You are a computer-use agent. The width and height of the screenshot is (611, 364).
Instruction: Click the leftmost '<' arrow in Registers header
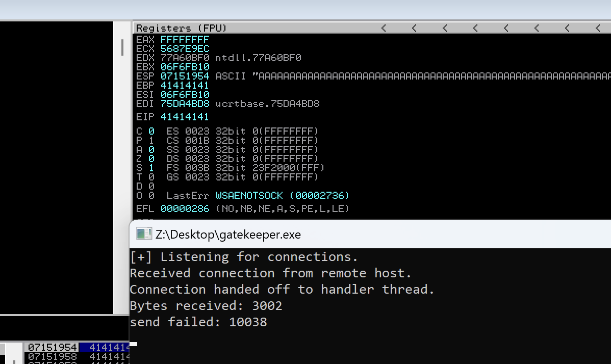click(384, 28)
